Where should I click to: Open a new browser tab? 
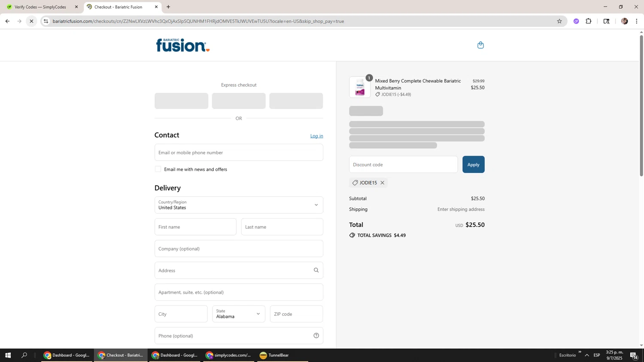[x=168, y=7]
